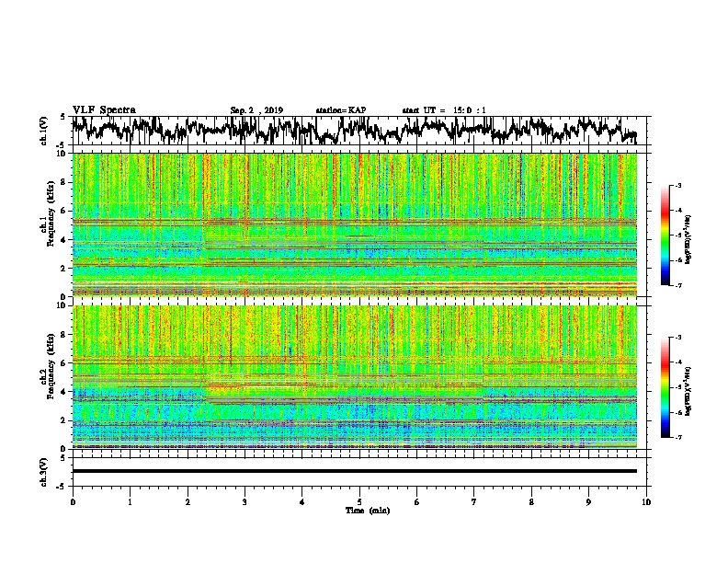This screenshot has height=563, width=728.
Task: Click the ch.1 "Frequency (kHz)" axis label
Action: pyautogui.click(x=51, y=213)
